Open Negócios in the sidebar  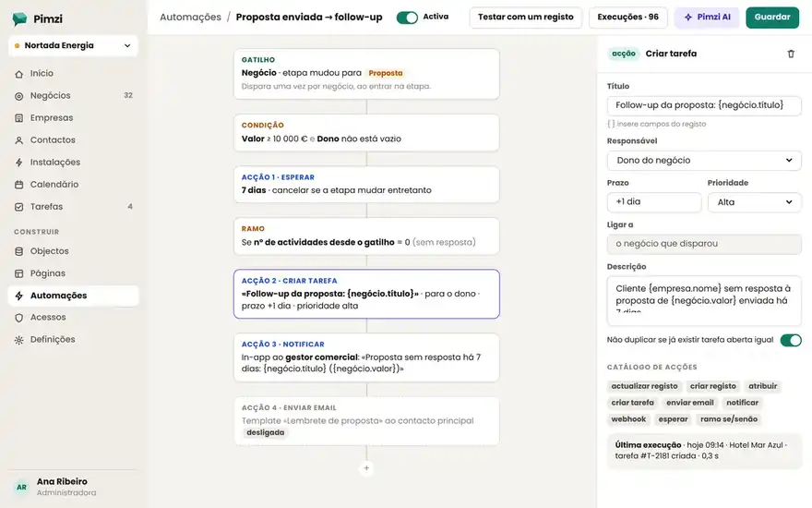click(x=73, y=95)
